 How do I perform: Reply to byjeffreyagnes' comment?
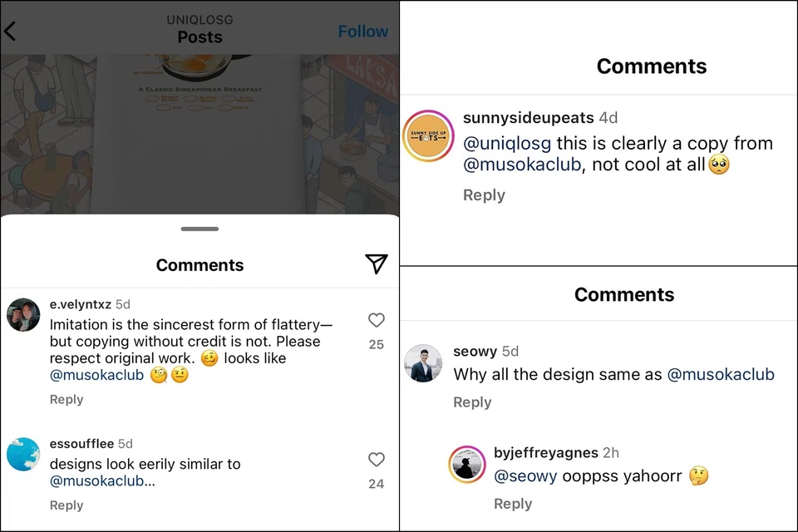(x=513, y=503)
